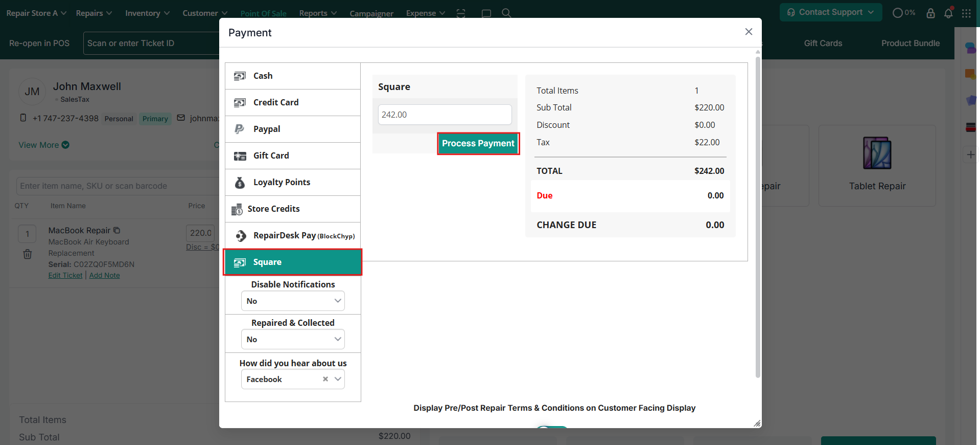This screenshot has height=445, width=980.
Task: Click the purple icon in right sidebar
Action: (971, 100)
